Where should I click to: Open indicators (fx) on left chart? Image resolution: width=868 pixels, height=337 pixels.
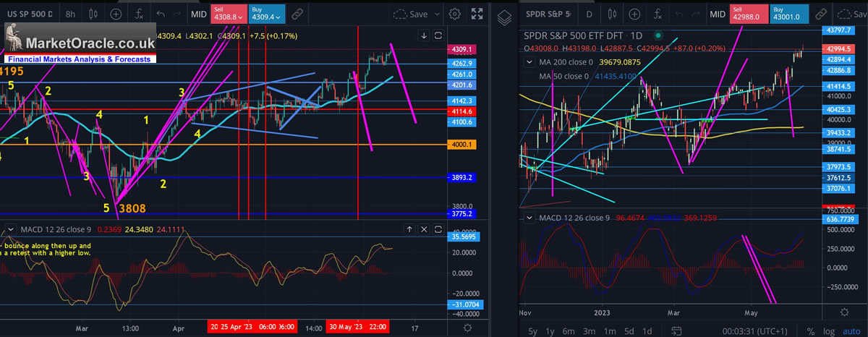pyautogui.click(x=138, y=14)
